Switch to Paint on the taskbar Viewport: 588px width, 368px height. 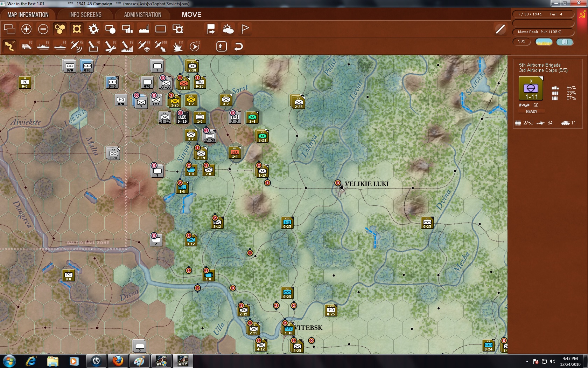(x=139, y=361)
